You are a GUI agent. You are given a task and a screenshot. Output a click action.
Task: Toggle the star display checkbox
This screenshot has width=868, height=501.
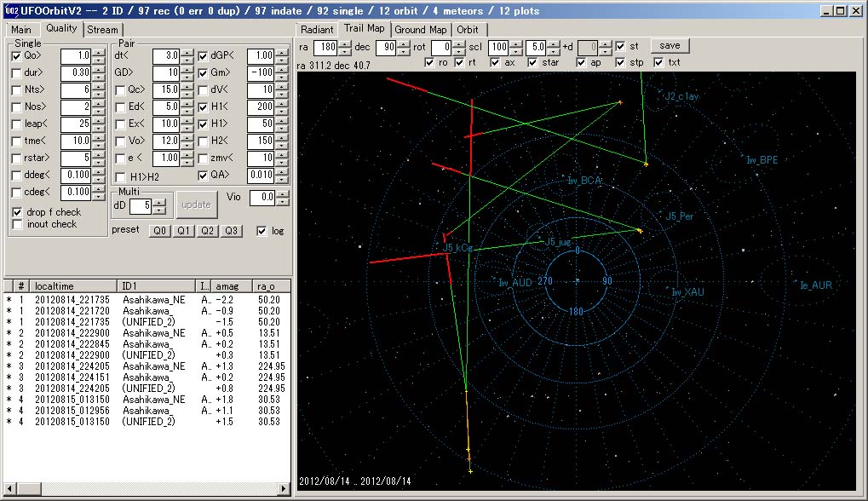pos(533,62)
